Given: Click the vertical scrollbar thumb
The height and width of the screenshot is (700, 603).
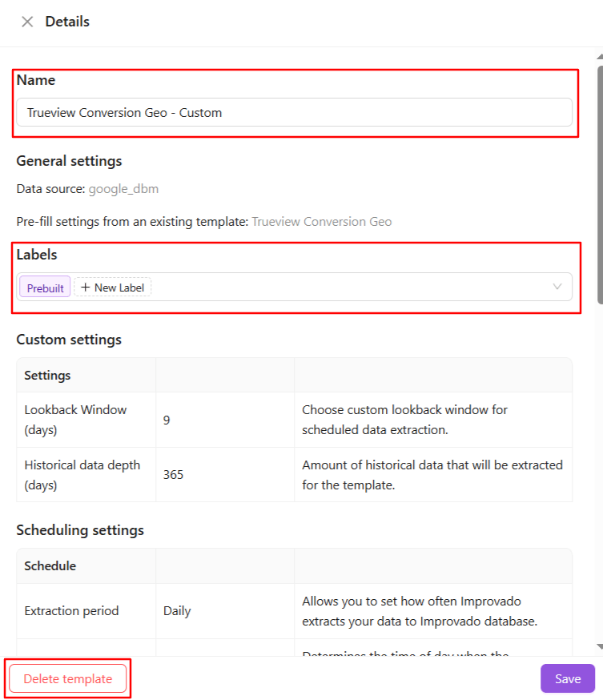Looking at the screenshot, I should click(601, 185).
